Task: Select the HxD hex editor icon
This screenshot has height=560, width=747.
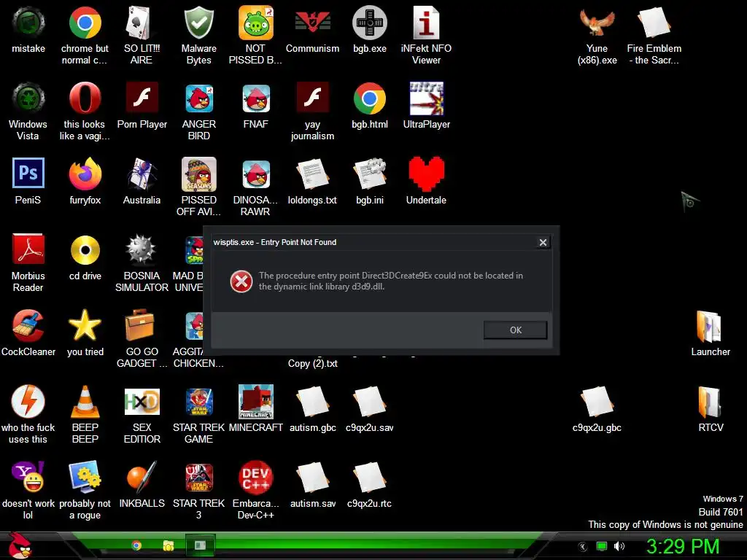Action: (142, 402)
